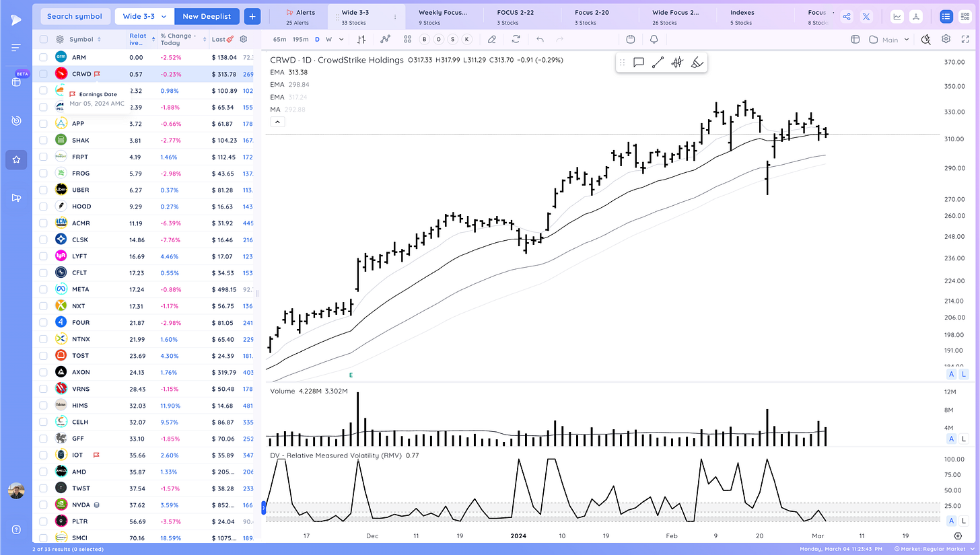Tick the checkbox for CRWD row
This screenshot has width=980, height=555.
point(43,74)
